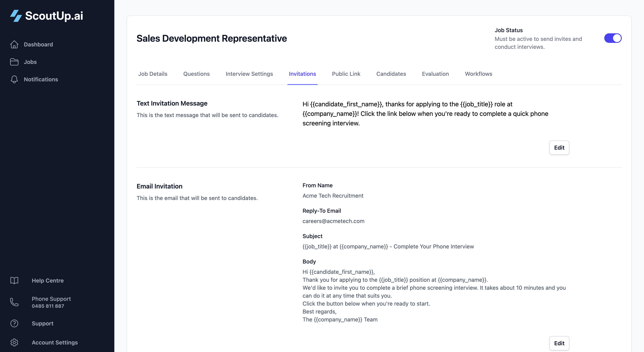Open the Jobs folder icon
This screenshot has width=644, height=352.
[14, 62]
